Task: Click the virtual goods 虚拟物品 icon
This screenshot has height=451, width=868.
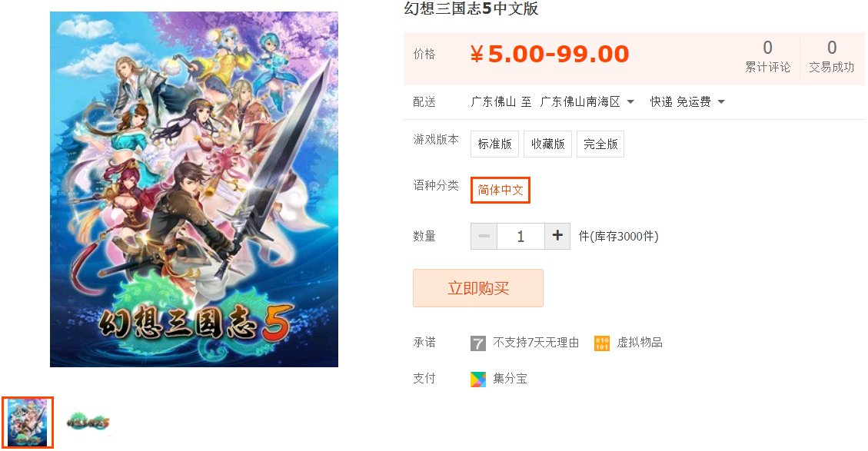Action: tap(602, 343)
